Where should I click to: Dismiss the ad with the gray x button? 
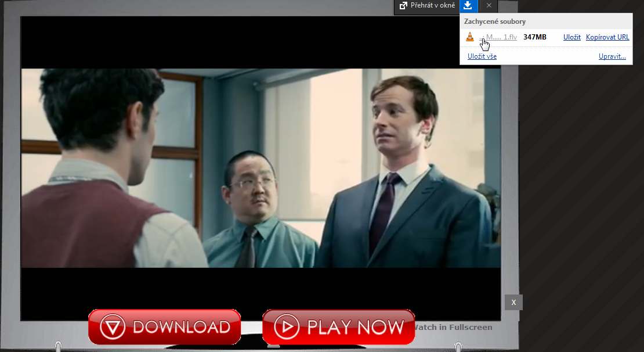point(513,302)
